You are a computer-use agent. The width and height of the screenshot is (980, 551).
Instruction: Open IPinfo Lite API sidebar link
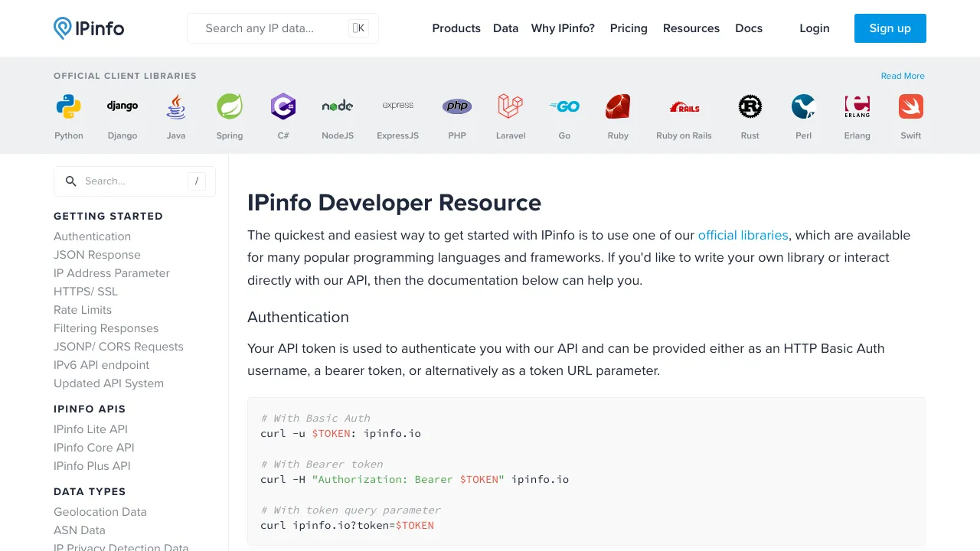click(91, 429)
